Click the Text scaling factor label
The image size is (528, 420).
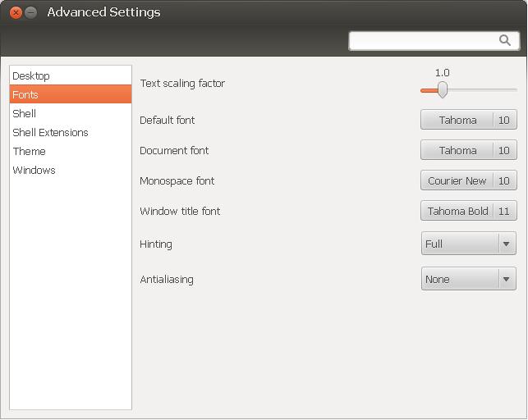(x=182, y=83)
